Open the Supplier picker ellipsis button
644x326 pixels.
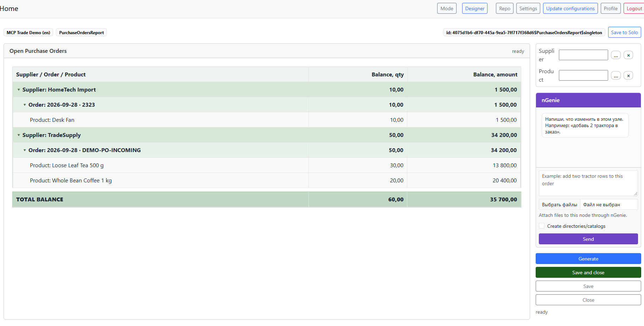tap(616, 55)
